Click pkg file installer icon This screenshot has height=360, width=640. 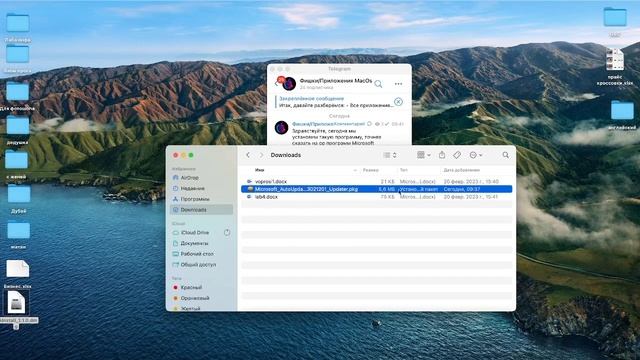[250, 189]
